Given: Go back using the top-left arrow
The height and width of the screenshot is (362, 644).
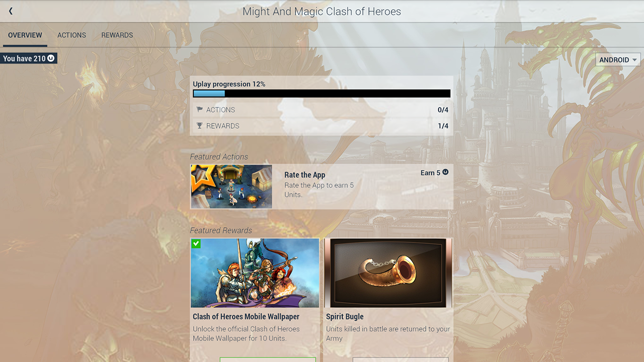Looking at the screenshot, I should (x=11, y=11).
